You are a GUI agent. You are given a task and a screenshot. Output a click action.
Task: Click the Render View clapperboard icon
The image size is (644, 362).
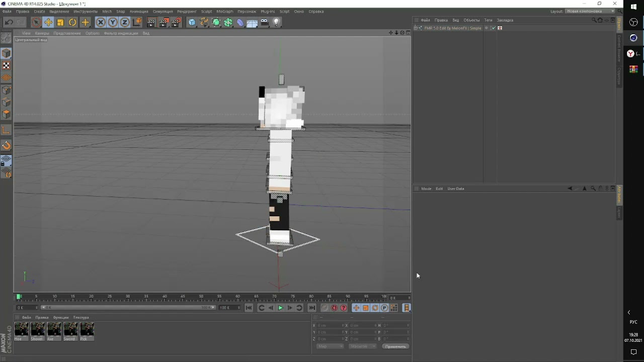pyautogui.click(x=151, y=22)
